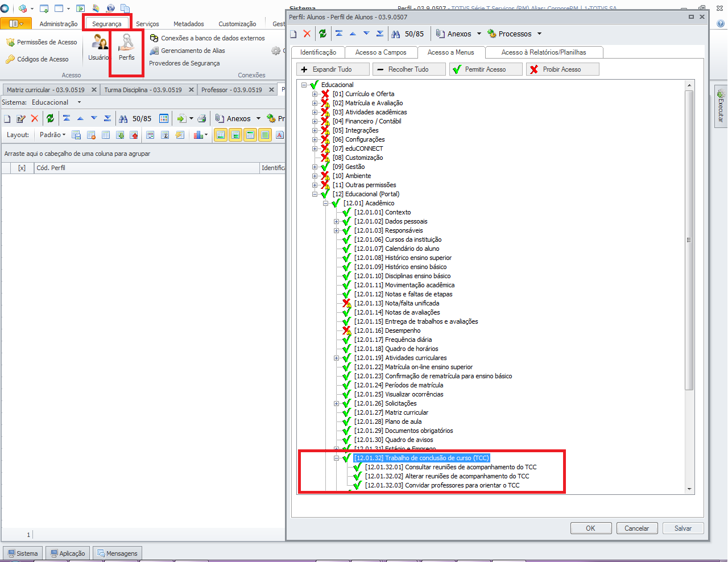The height and width of the screenshot is (562, 728).
Task: Expand the [12.01.19] Atividades curriculares node
Action: (336, 358)
